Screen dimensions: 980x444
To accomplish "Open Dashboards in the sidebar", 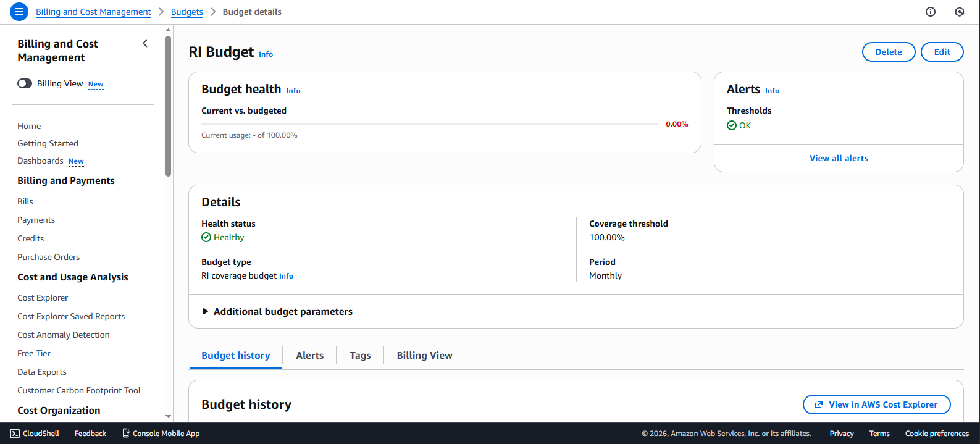I will [x=40, y=161].
